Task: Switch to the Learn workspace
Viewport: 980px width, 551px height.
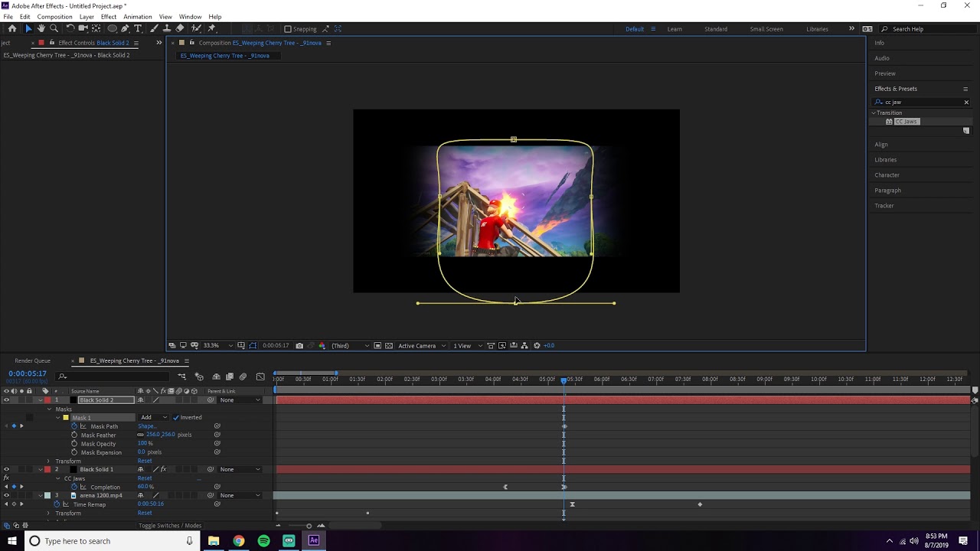Action: click(x=675, y=29)
